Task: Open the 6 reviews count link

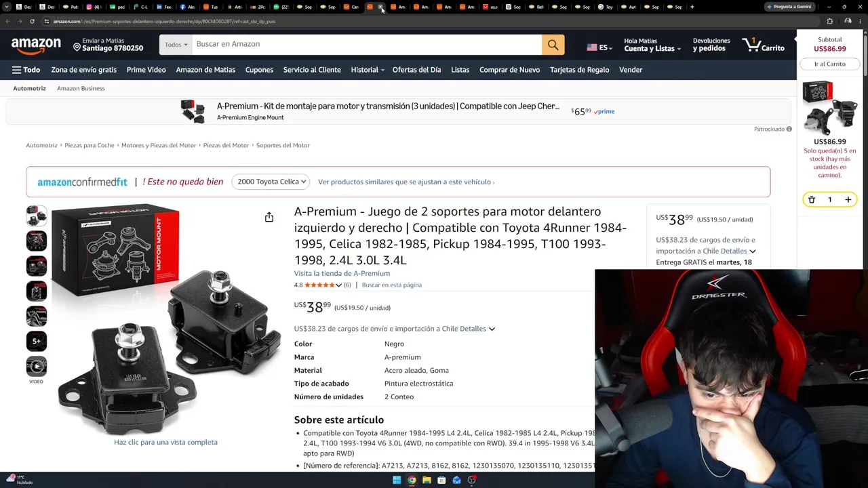Action: pyautogui.click(x=347, y=285)
